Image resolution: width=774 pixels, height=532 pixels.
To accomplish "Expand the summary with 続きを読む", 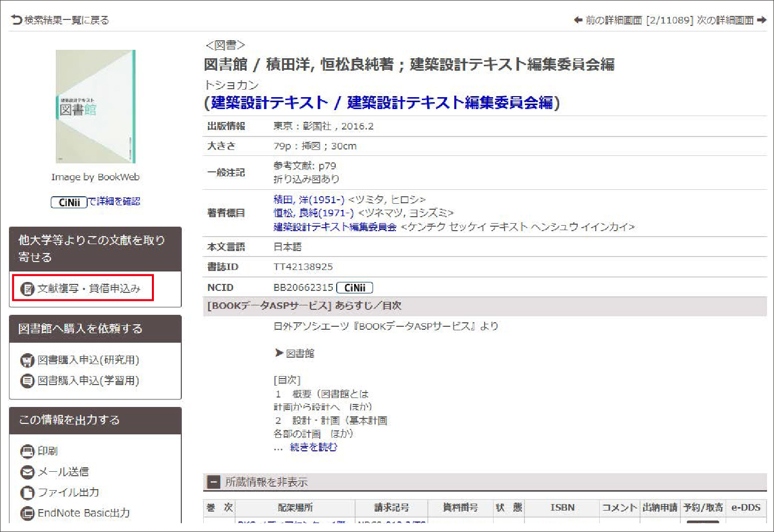I will [x=313, y=447].
